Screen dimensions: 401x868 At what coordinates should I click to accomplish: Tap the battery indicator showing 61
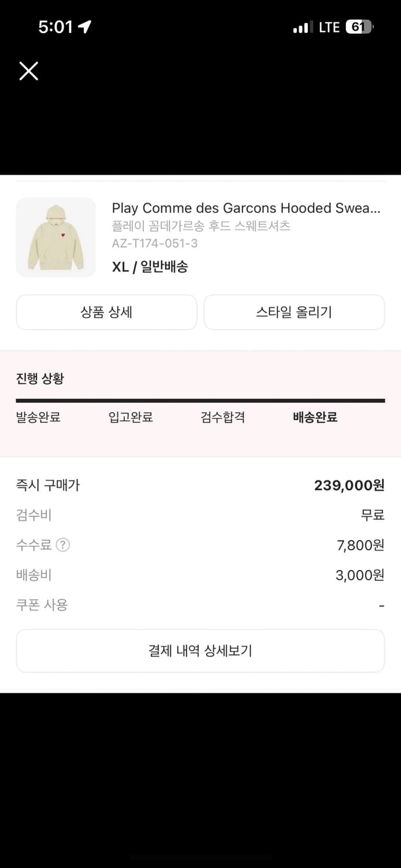[359, 26]
